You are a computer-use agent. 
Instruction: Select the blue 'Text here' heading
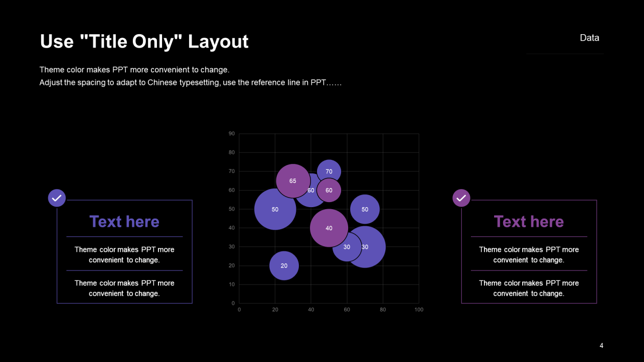[x=124, y=221]
